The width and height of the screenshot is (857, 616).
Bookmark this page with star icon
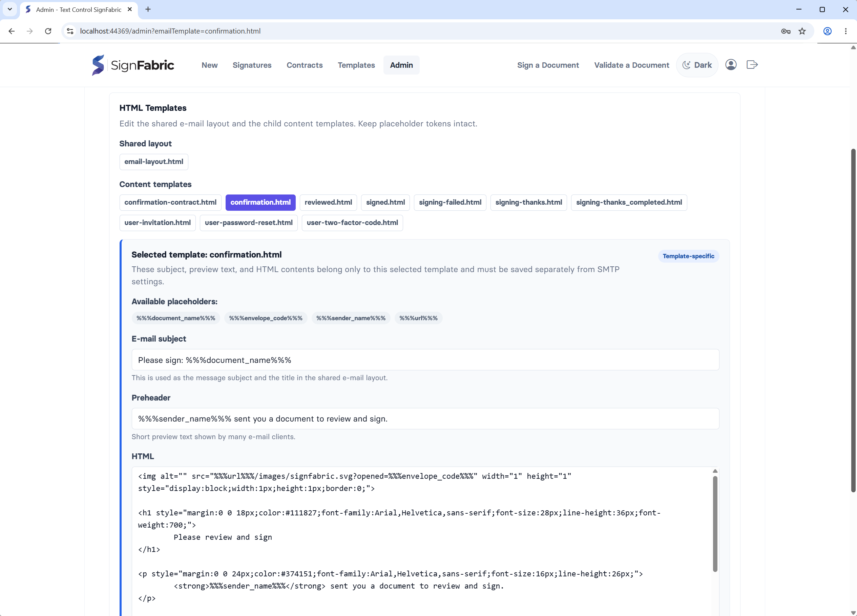click(x=802, y=31)
